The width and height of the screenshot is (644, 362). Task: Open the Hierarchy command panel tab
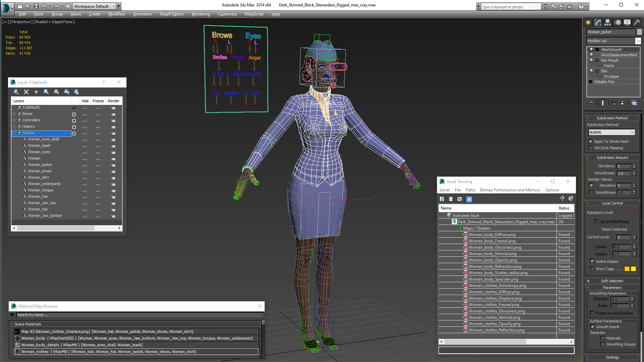tap(607, 22)
